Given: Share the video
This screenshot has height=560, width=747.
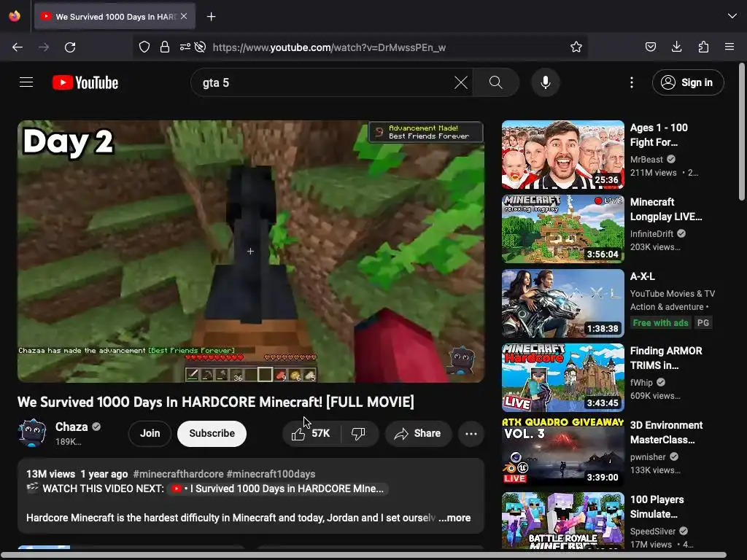Looking at the screenshot, I should click(418, 433).
